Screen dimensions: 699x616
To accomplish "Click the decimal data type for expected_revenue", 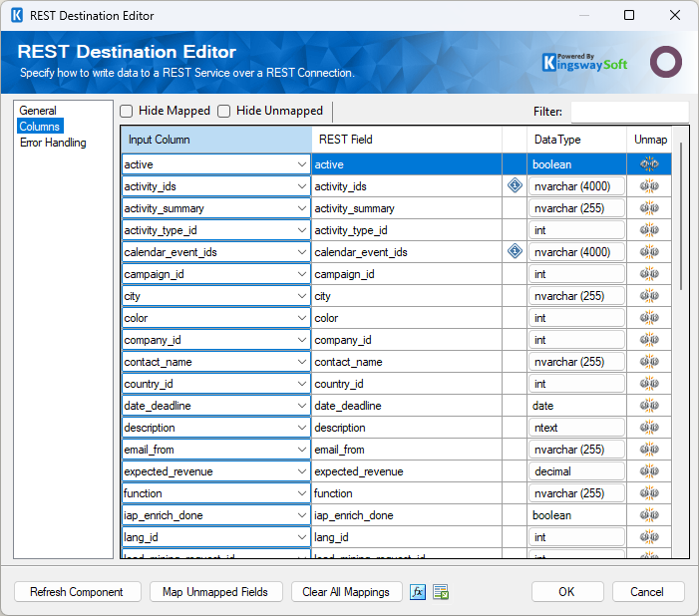I will point(577,471).
